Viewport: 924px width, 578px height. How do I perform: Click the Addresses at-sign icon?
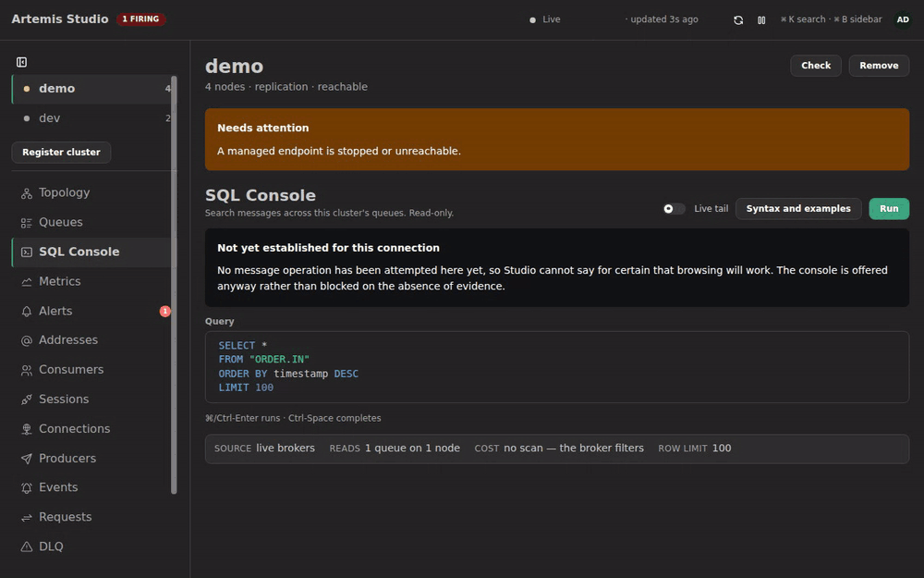click(x=27, y=341)
